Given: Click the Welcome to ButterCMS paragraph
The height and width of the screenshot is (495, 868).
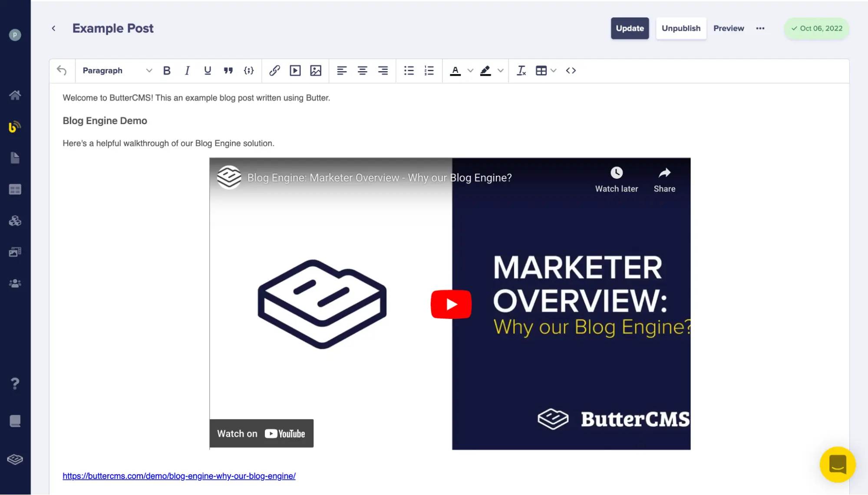Looking at the screenshot, I should coord(196,98).
